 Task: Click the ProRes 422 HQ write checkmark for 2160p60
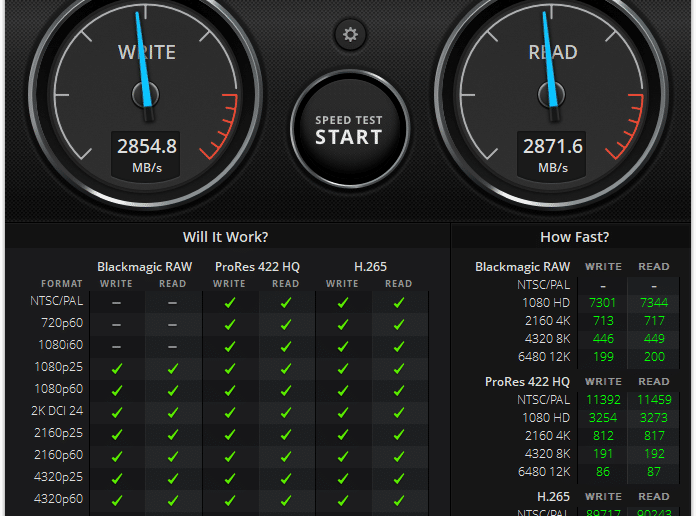229,456
